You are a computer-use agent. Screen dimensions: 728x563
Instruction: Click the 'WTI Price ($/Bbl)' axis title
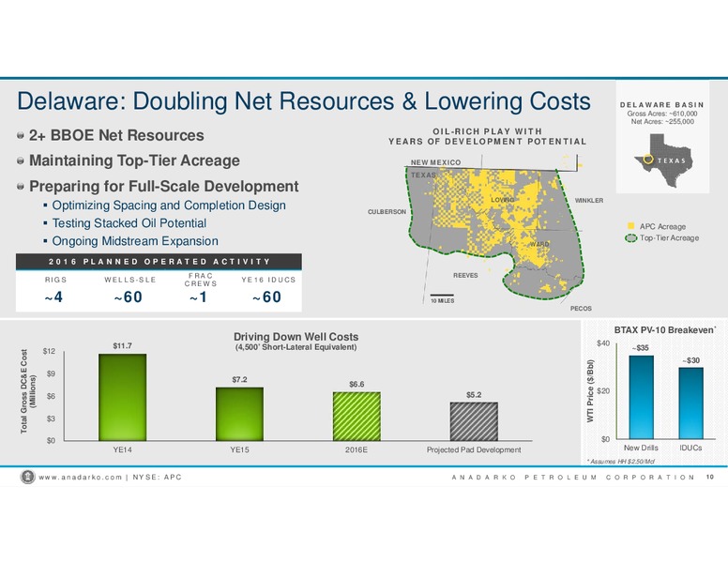(x=591, y=391)
